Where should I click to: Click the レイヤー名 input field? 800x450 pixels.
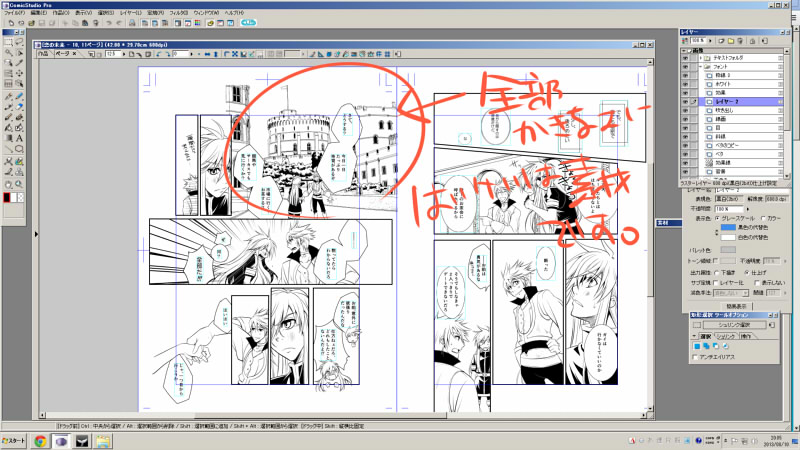coord(751,190)
